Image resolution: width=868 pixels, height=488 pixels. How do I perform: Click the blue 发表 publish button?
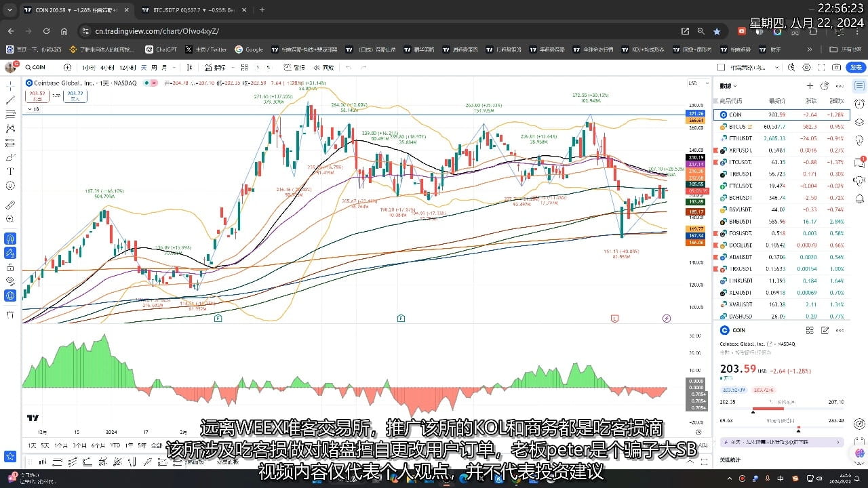click(x=856, y=67)
